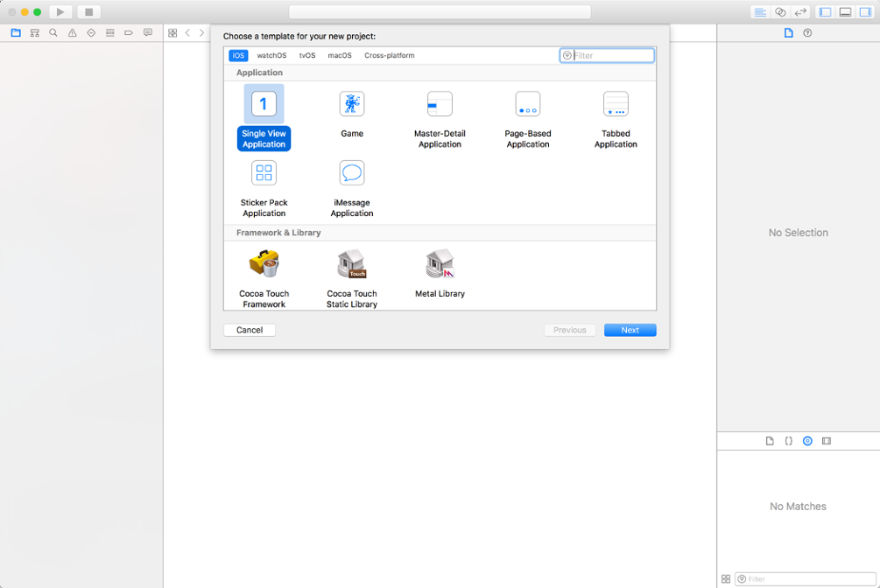
Task: Open the Project navigator folder icon
Action: pos(16,33)
